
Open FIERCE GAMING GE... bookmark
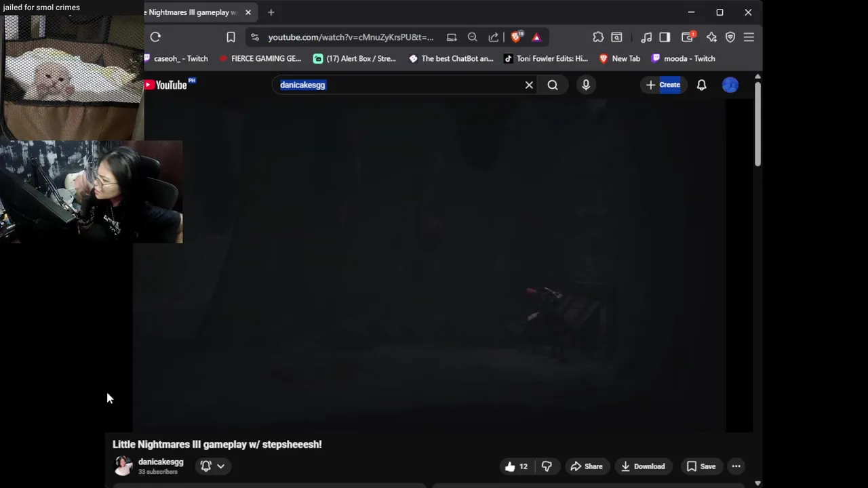tap(260, 58)
